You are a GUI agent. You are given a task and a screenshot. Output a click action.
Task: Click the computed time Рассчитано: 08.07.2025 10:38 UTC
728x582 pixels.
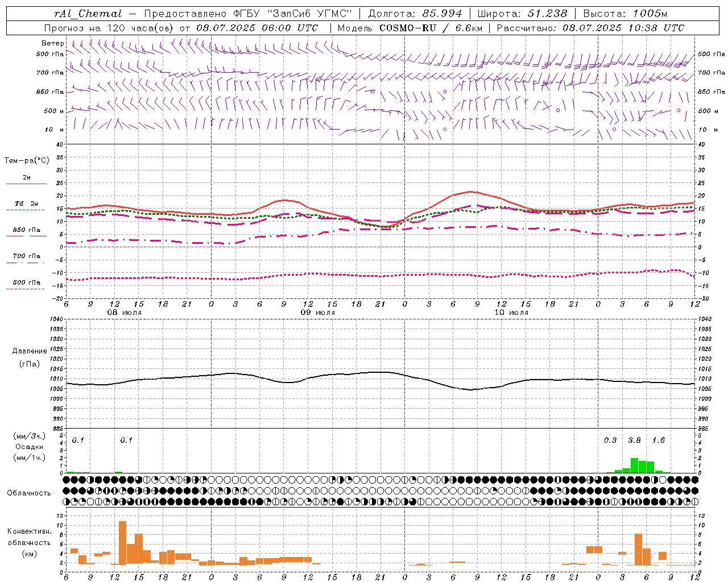pos(590,28)
